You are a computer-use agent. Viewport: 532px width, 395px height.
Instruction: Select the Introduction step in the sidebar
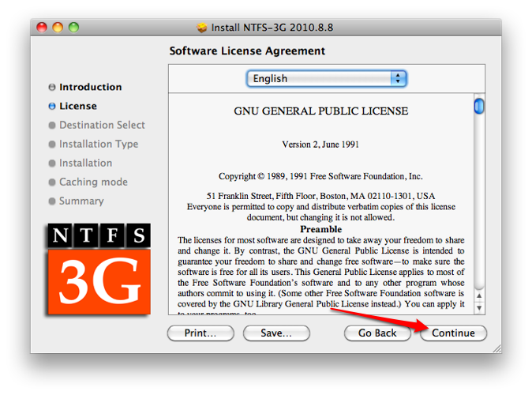90,87
